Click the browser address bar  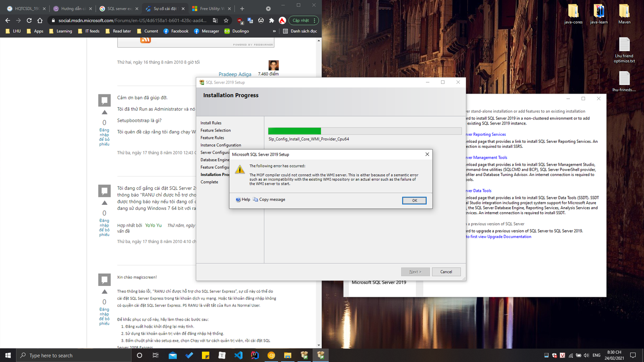point(132,20)
